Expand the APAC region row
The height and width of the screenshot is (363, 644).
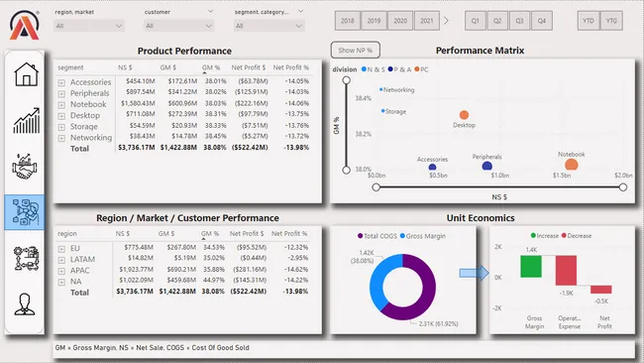(61, 271)
